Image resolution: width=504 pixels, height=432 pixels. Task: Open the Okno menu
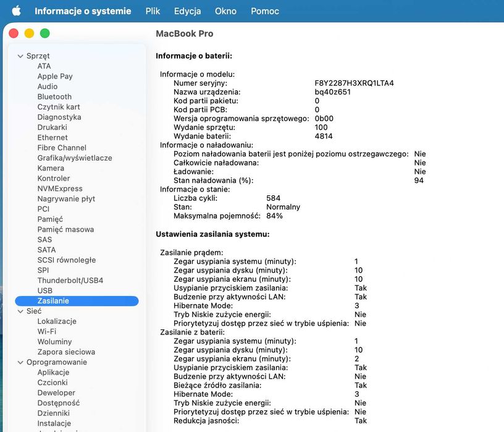click(x=225, y=11)
